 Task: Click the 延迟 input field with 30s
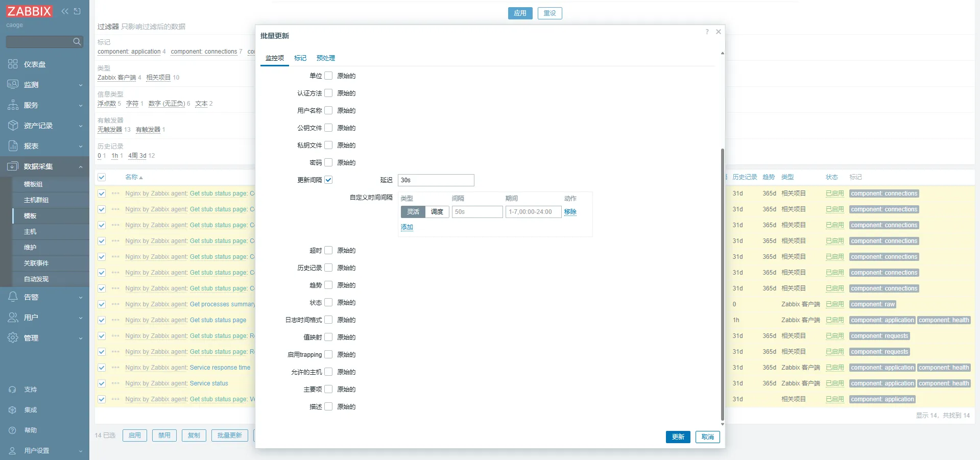[x=436, y=180]
